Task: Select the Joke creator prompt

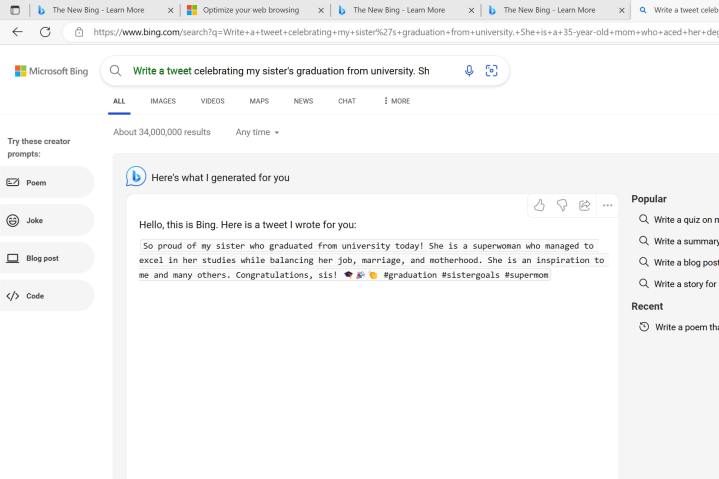Action: (50, 220)
